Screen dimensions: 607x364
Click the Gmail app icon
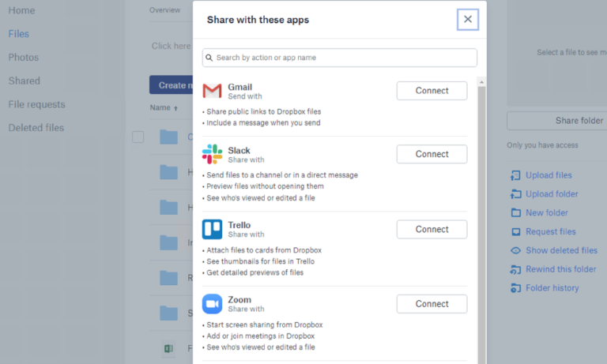click(x=212, y=91)
